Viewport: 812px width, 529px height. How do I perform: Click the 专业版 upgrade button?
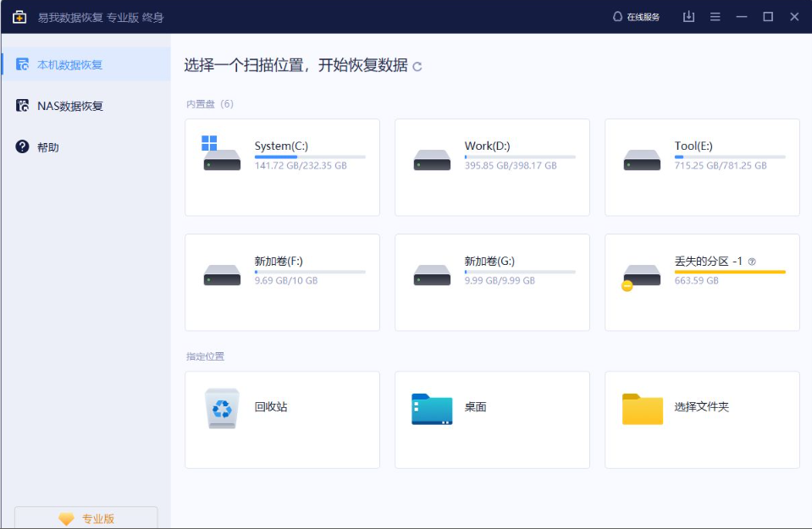(x=86, y=518)
